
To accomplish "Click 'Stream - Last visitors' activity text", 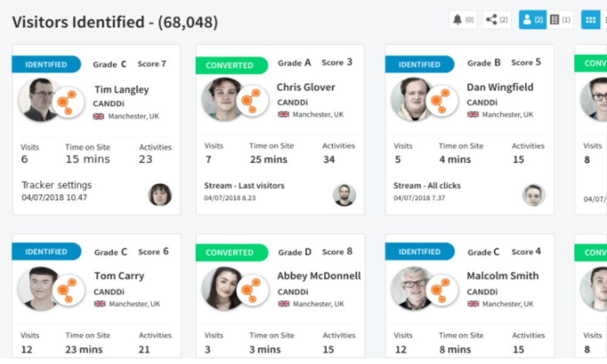I will pos(244,186).
